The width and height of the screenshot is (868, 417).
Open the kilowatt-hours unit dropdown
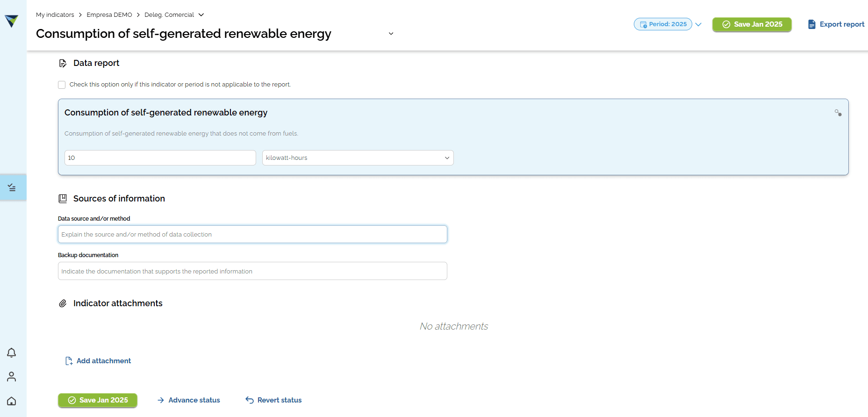point(358,158)
